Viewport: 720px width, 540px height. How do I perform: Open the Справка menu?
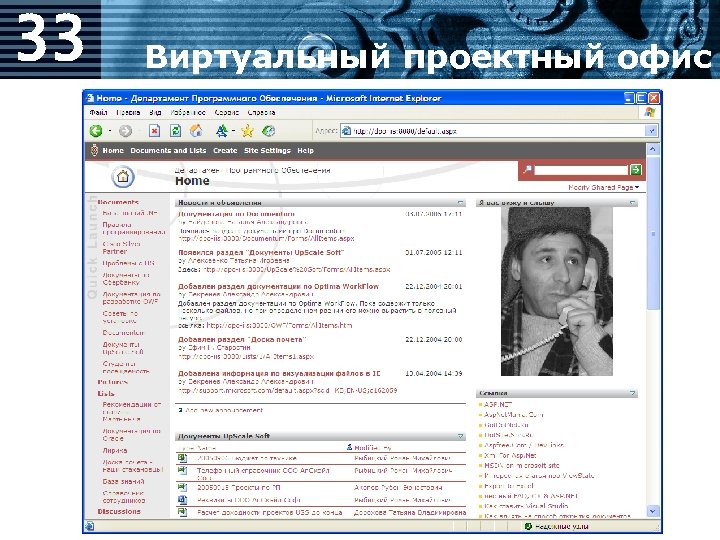(x=261, y=112)
